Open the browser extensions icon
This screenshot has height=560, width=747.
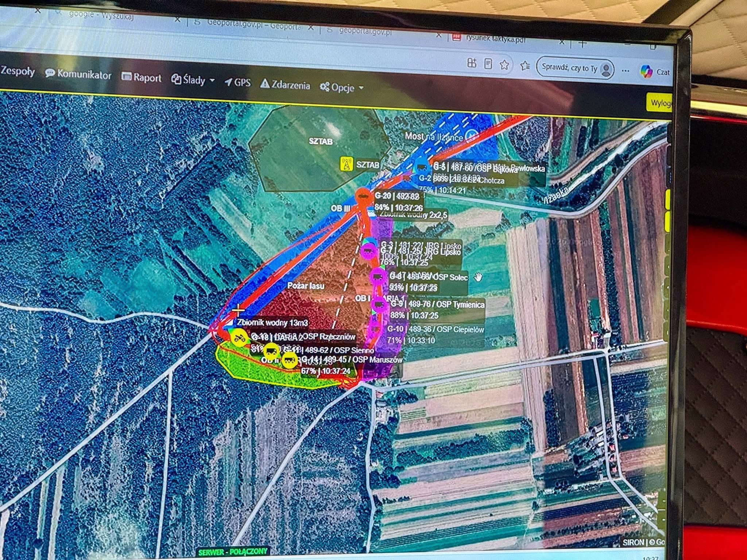click(472, 63)
